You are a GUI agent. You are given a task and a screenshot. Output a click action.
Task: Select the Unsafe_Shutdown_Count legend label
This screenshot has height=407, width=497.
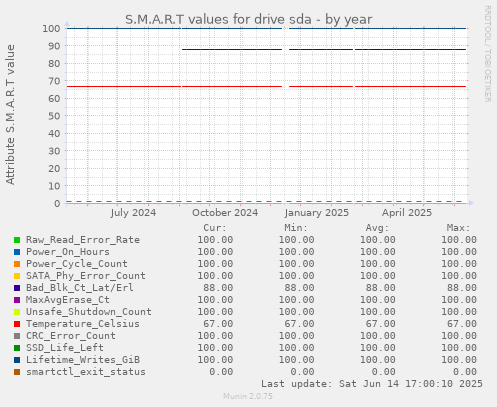point(89,312)
